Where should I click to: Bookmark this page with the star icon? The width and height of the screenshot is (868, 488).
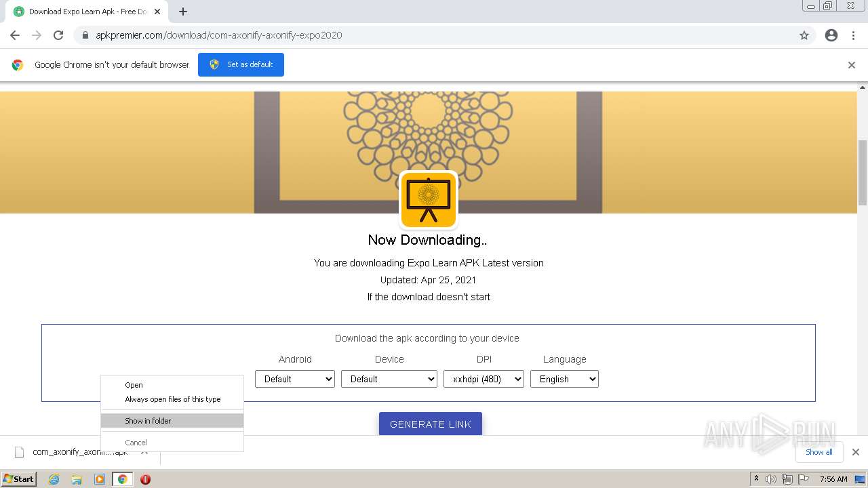click(804, 35)
